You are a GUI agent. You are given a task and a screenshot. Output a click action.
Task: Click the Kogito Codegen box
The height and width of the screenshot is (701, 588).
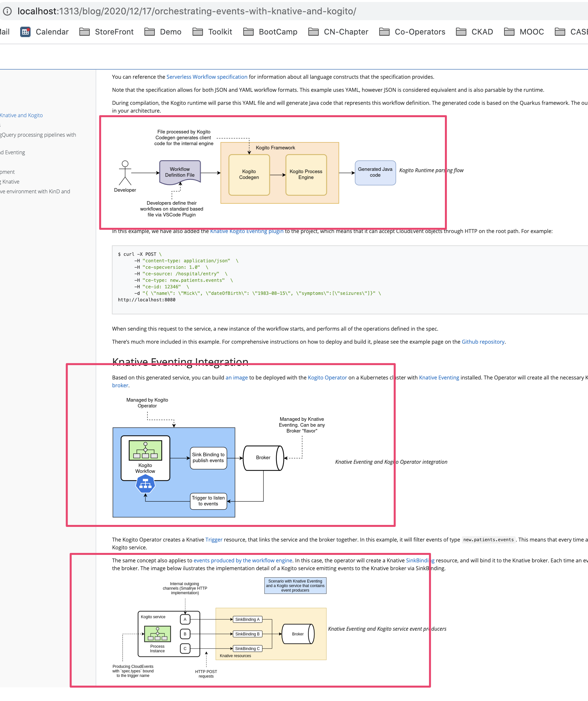[x=249, y=174]
